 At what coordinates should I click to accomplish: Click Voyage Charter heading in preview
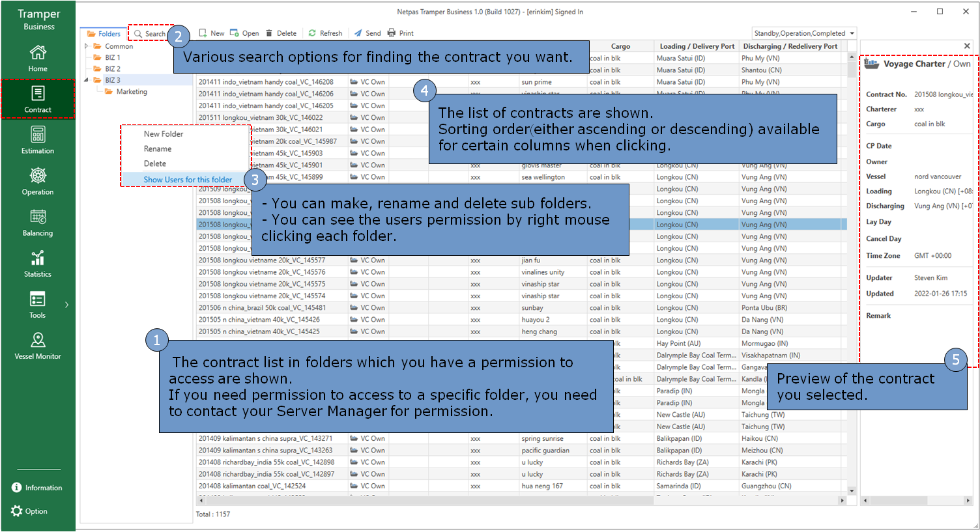914,64
